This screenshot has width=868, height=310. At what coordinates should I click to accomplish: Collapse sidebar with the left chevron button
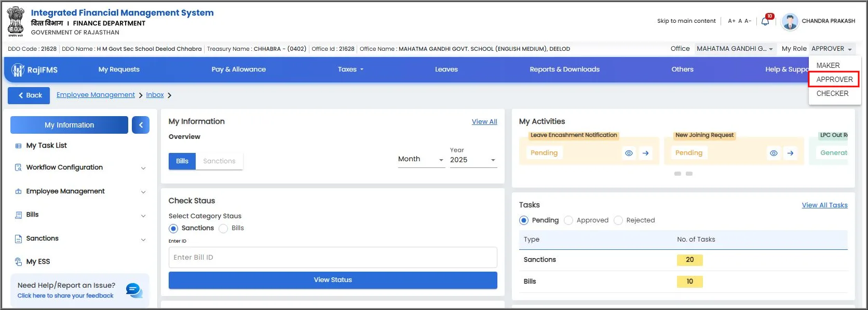coord(141,125)
